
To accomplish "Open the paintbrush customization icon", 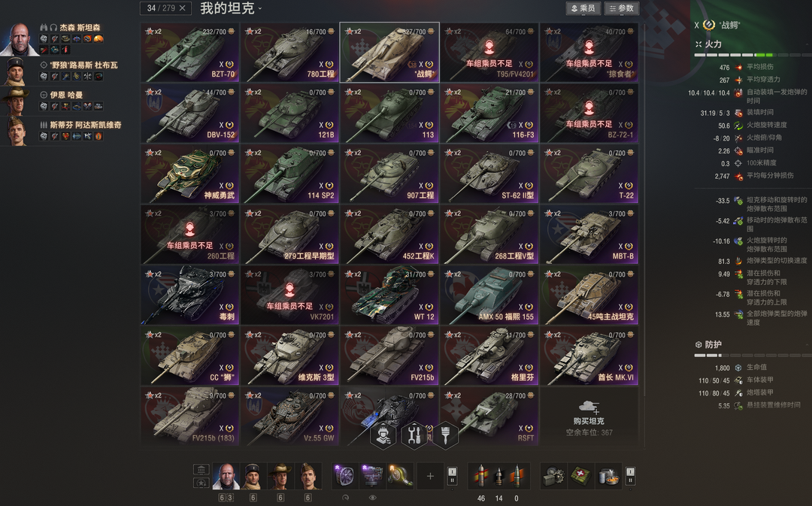I will click(445, 435).
